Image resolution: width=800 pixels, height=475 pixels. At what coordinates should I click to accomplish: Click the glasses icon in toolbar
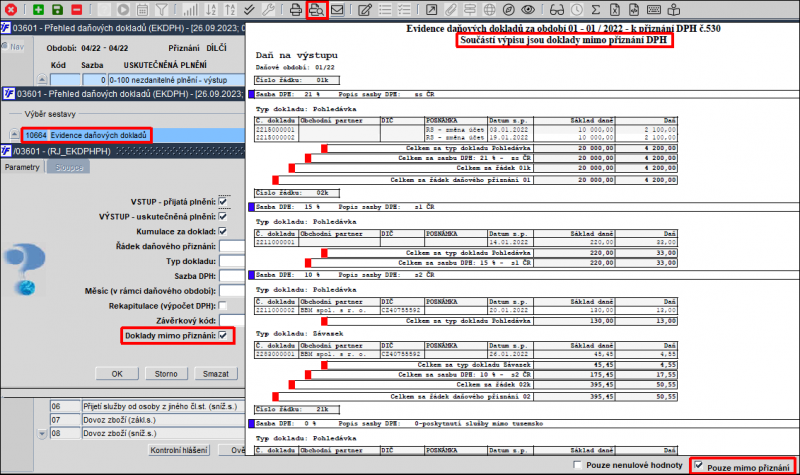tap(557, 9)
